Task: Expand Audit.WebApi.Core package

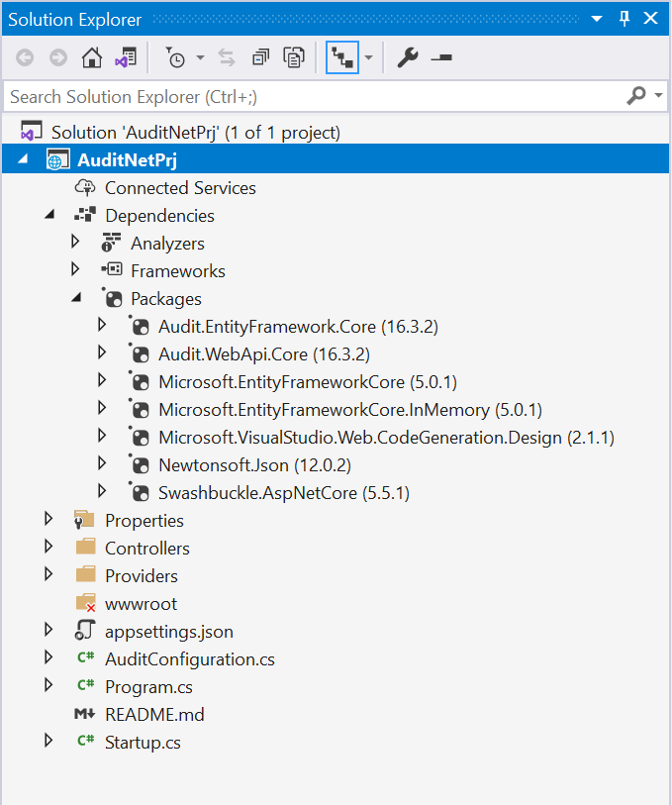Action: pos(102,352)
